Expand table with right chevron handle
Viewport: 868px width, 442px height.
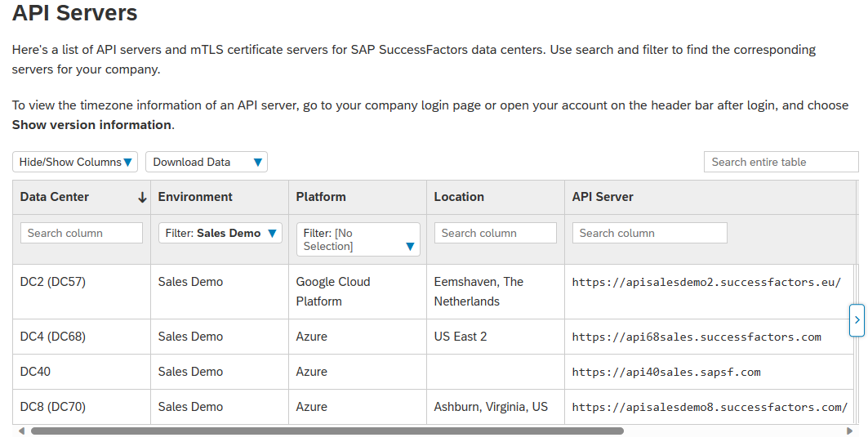coord(857,320)
